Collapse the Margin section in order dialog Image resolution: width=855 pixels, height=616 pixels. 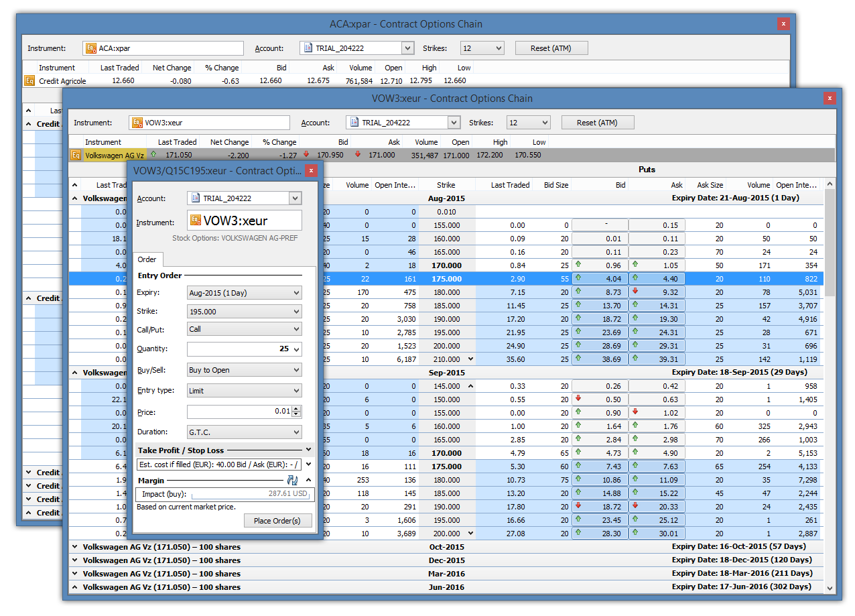(308, 480)
